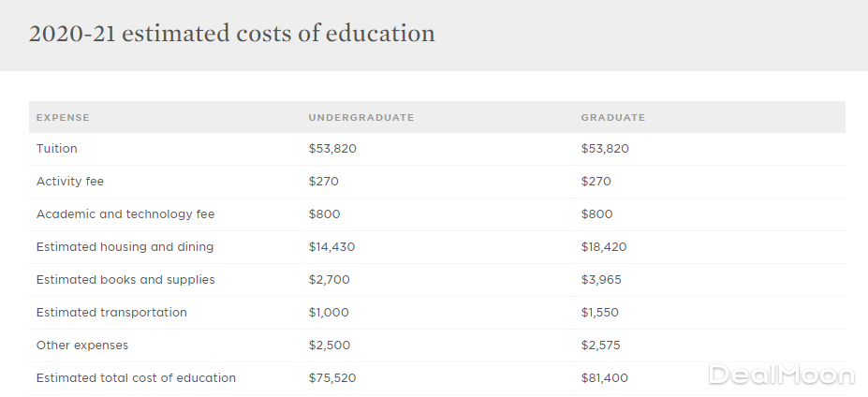
Task: Click the GRADUATE column header
Action: [x=612, y=118]
